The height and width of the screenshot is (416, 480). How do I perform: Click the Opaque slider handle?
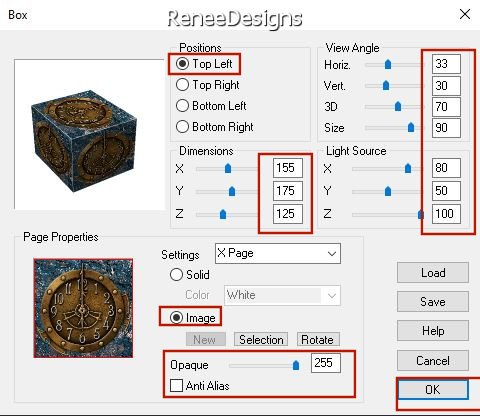(296, 365)
